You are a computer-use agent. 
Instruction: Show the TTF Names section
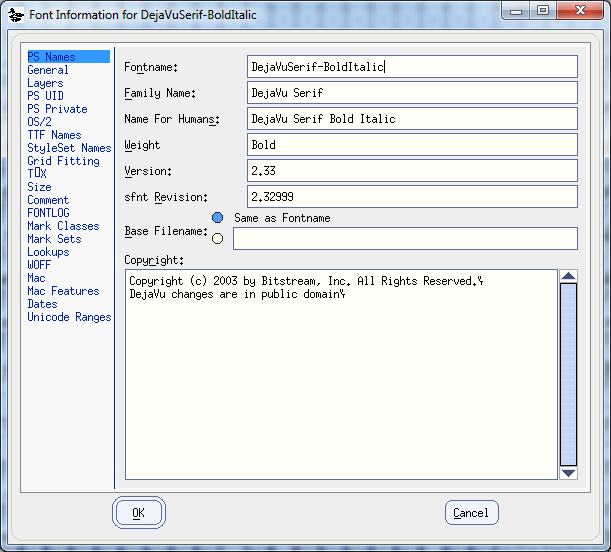pos(54,135)
